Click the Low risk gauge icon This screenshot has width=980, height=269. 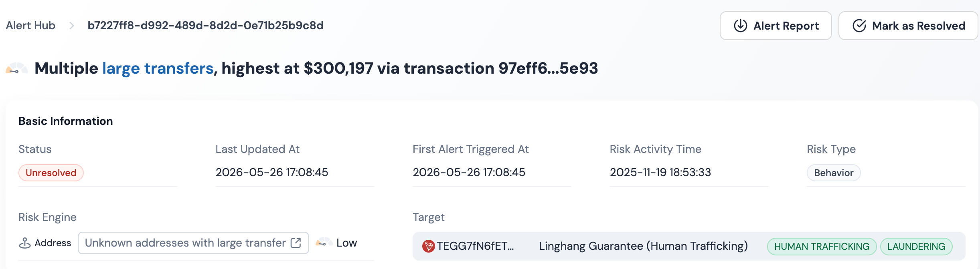[x=324, y=243]
